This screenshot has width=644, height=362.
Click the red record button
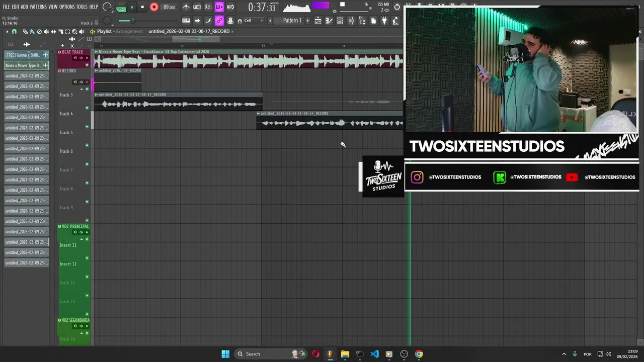pos(154,7)
